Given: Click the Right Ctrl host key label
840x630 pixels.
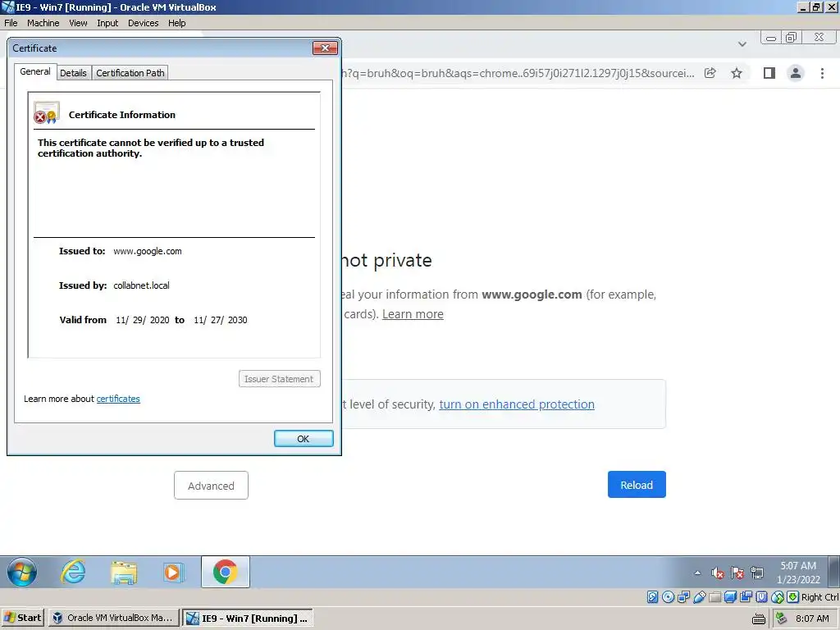Looking at the screenshot, I should tap(819, 597).
